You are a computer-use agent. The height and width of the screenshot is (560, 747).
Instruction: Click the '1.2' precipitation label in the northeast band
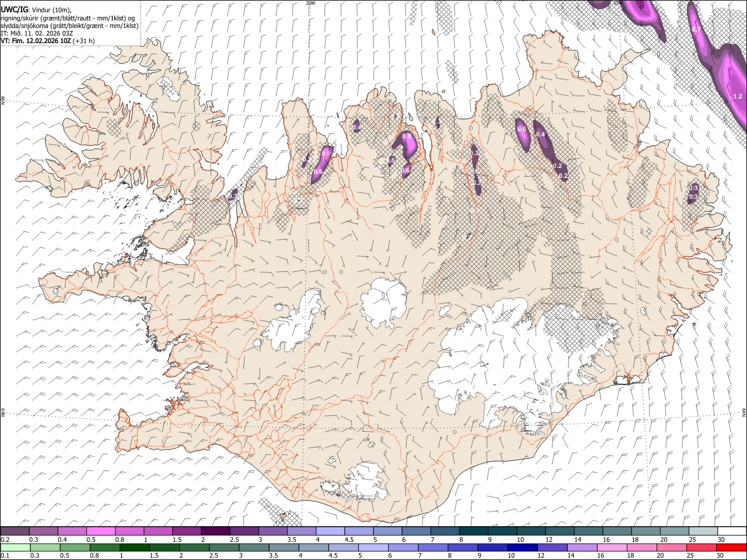[737, 96]
